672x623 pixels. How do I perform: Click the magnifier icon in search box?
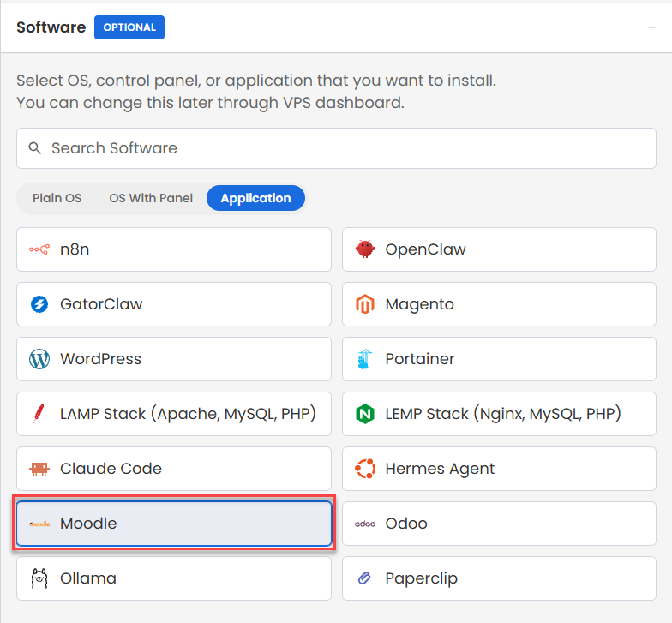point(34,148)
